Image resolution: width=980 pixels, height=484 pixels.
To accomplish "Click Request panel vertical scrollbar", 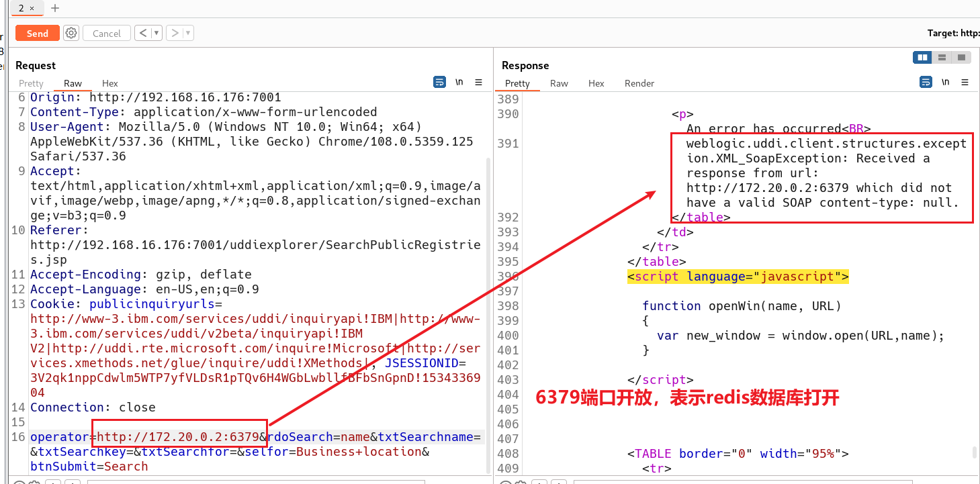I will pyautogui.click(x=489, y=316).
